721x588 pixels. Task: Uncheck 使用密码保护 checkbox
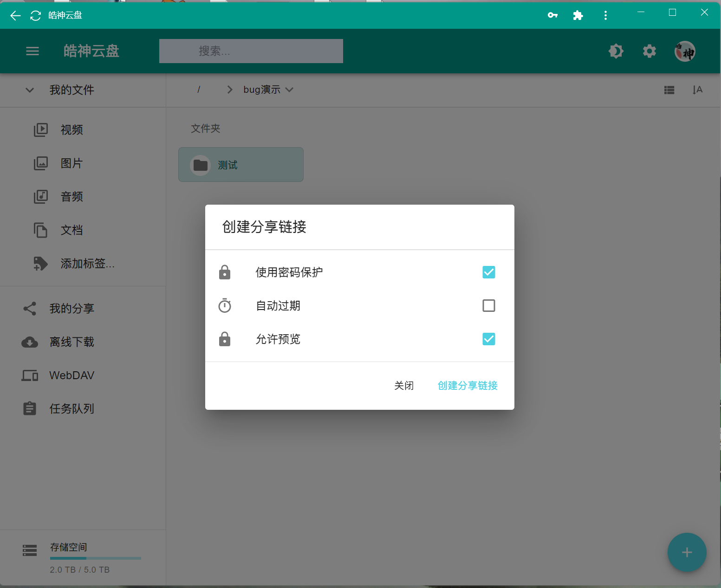(489, 272)
